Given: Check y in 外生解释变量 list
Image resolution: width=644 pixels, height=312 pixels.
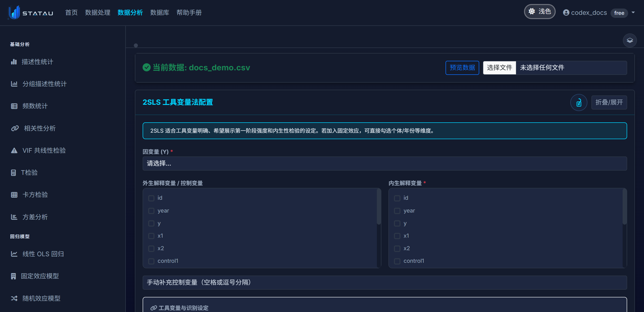Looking at the screenshot, I should 151,223.
